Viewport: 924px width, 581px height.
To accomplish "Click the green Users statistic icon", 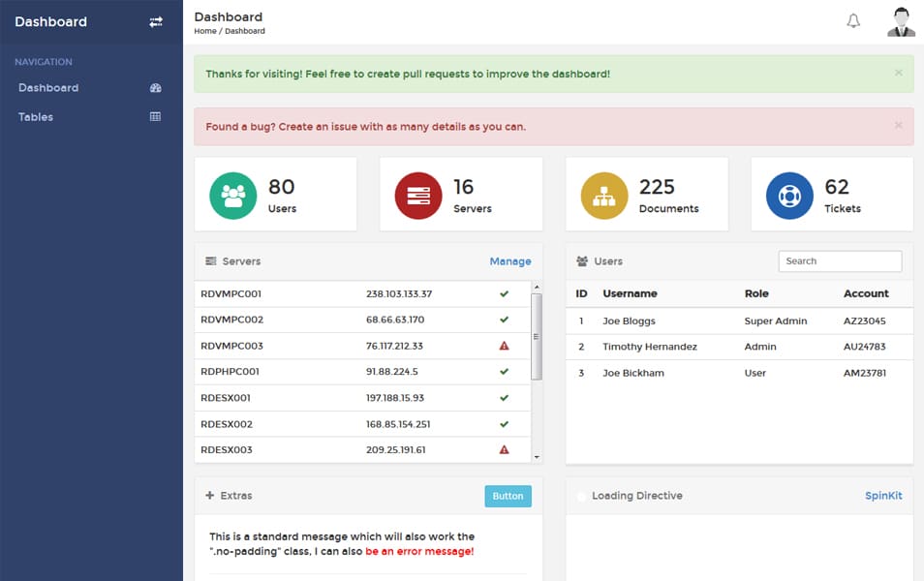I will click(231, 194).
